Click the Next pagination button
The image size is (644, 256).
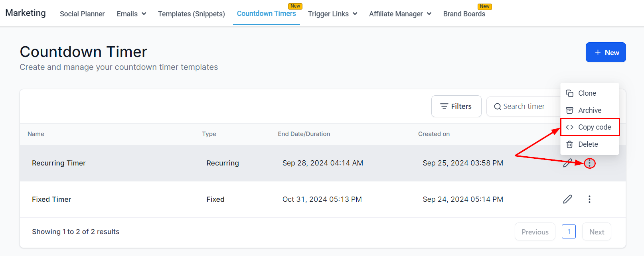pos(597,232)
